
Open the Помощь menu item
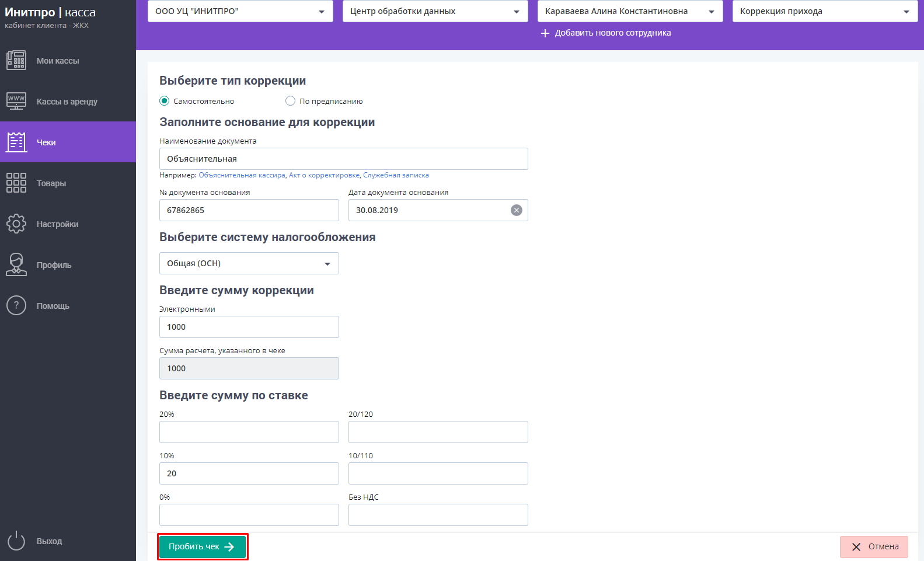pos(68,306)
